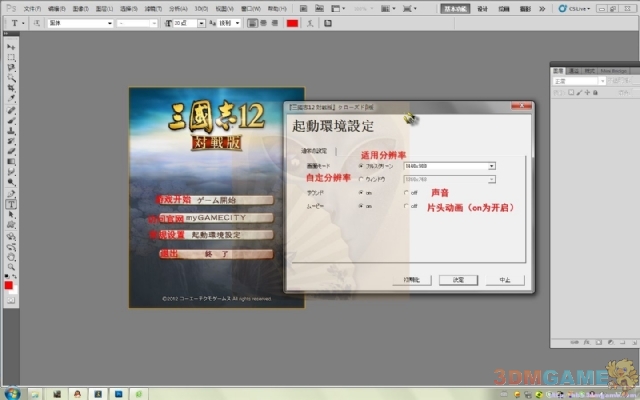Open the Arrange Documents dropdown
Image resolution: width=640 pixels, height=400 pixels.
(388, 8)
